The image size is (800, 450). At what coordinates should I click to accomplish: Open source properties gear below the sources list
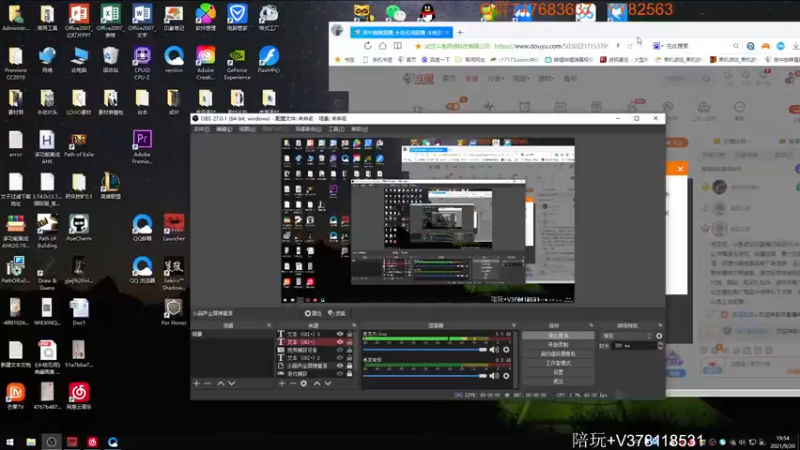(304, 384)
